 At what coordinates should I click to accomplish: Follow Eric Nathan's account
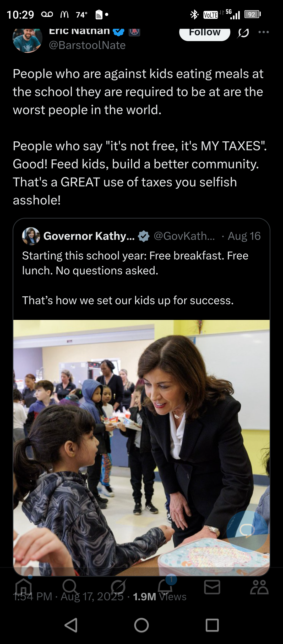pyautogui.click(x=204, y=33)
